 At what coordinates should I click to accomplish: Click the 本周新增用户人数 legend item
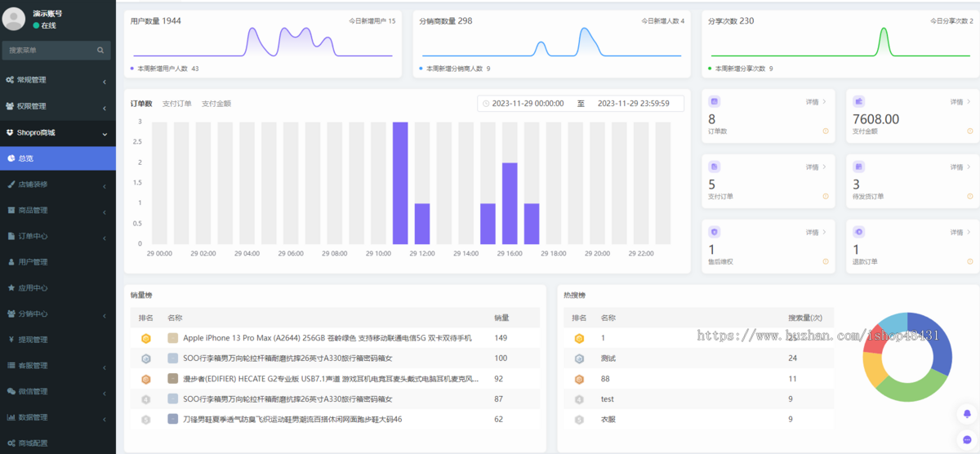tap(164, 69)
